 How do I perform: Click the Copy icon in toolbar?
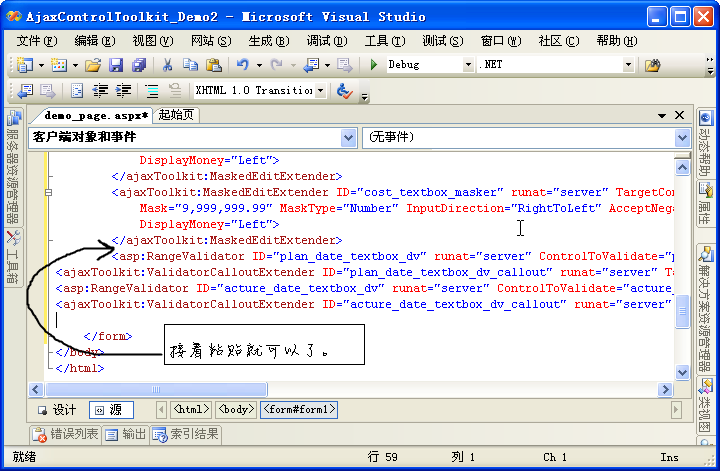pos(190,65)
